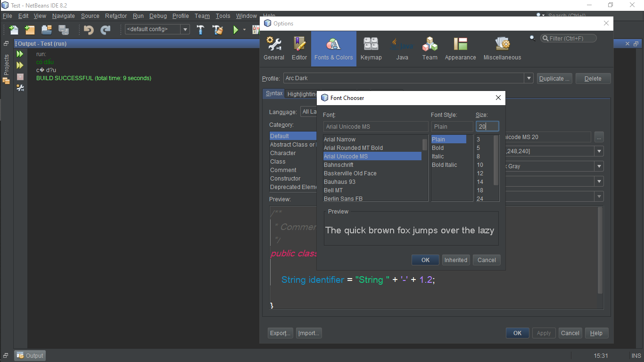Click the font list vertical scrollbar
Viewport: 644px width, 362px height.
tap(425, 144)
